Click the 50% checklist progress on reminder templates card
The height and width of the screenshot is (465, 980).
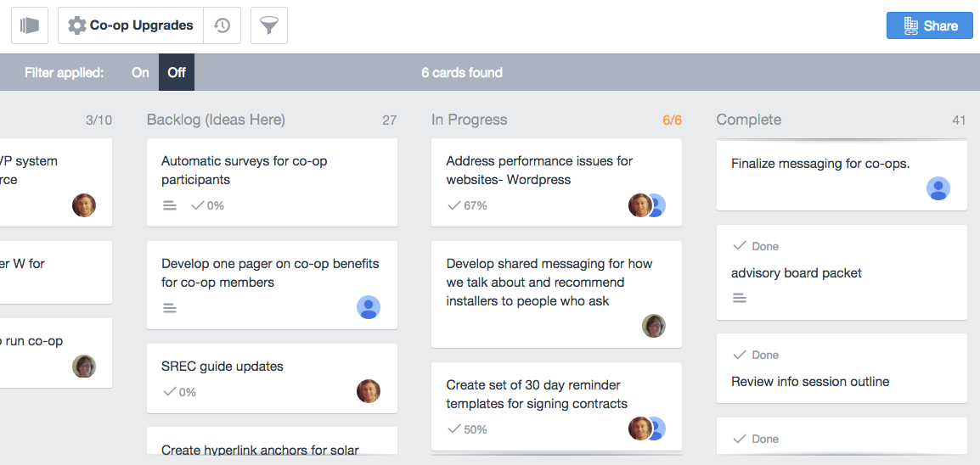pyautogui.click(x=467, y=429)
